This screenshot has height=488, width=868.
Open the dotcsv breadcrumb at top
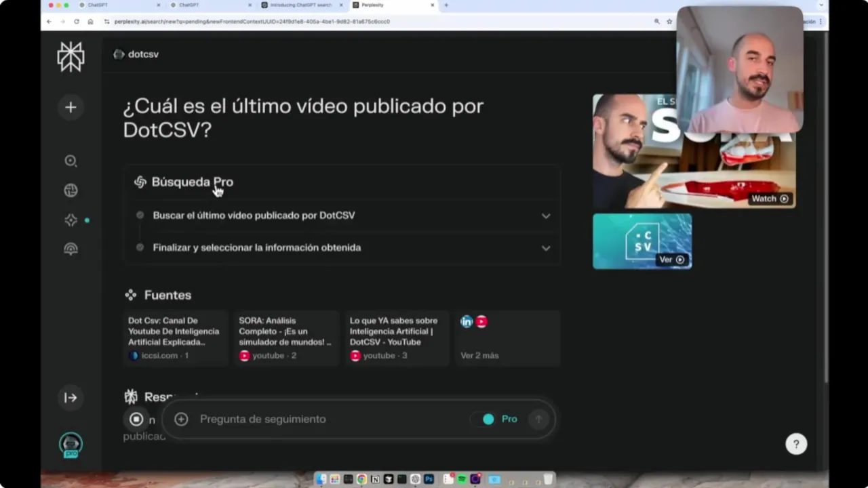(x=136, y=54)
